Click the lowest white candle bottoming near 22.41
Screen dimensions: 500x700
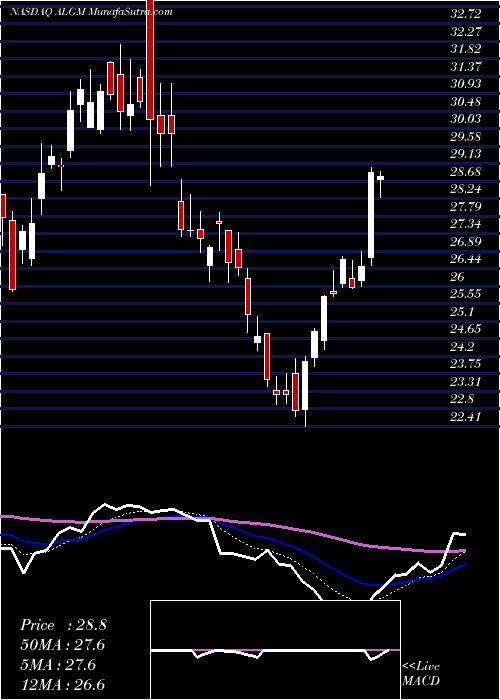[x=305, y=385]
